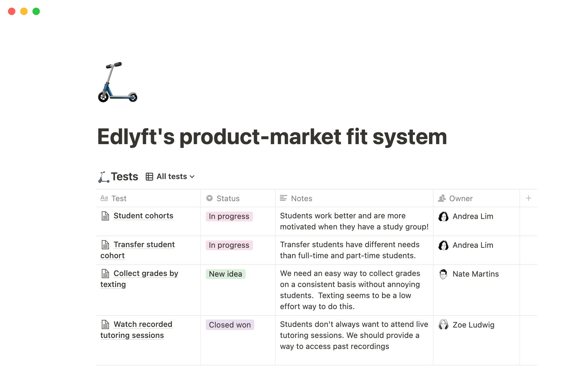Click the notes icon in the Notes column header
The image size is (588, 368).
[283, 198]
